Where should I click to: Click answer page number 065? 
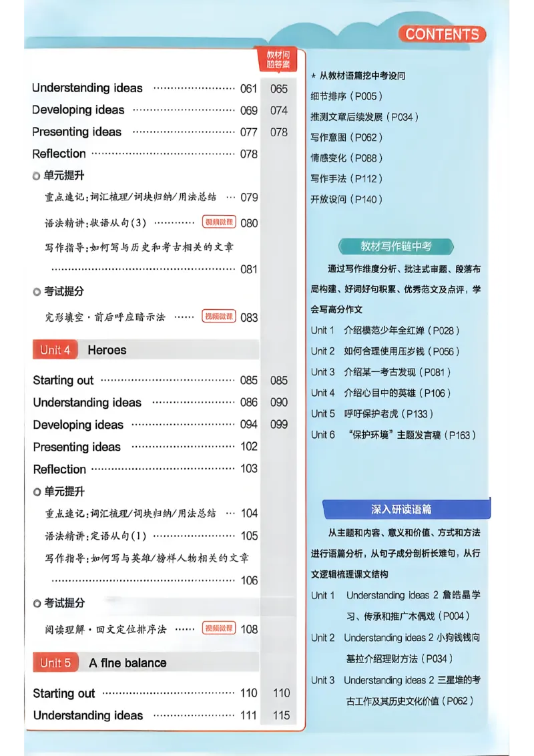click(278, 89)
